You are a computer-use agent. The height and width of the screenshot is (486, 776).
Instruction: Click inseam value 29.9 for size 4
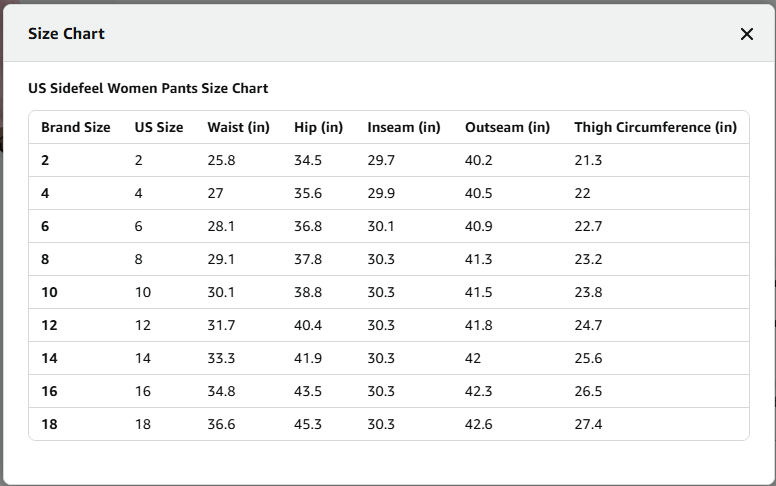pyautogui.click(x=381, y=193)
